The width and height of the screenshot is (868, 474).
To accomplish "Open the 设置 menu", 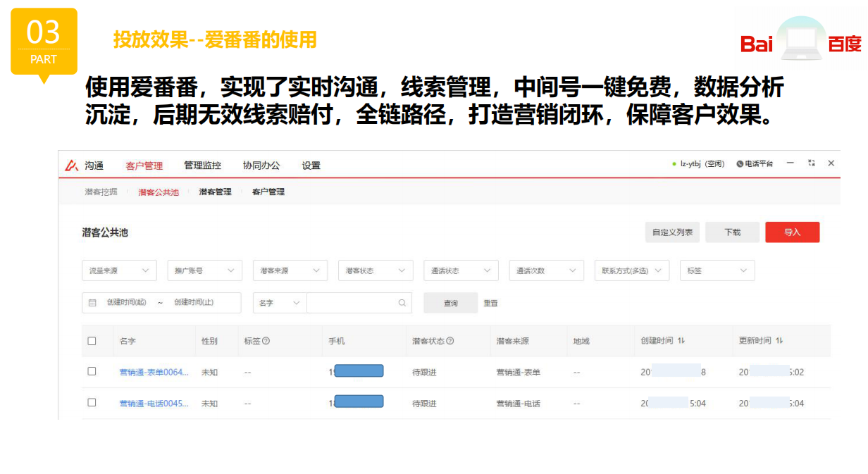I will (x=311, y=166).
